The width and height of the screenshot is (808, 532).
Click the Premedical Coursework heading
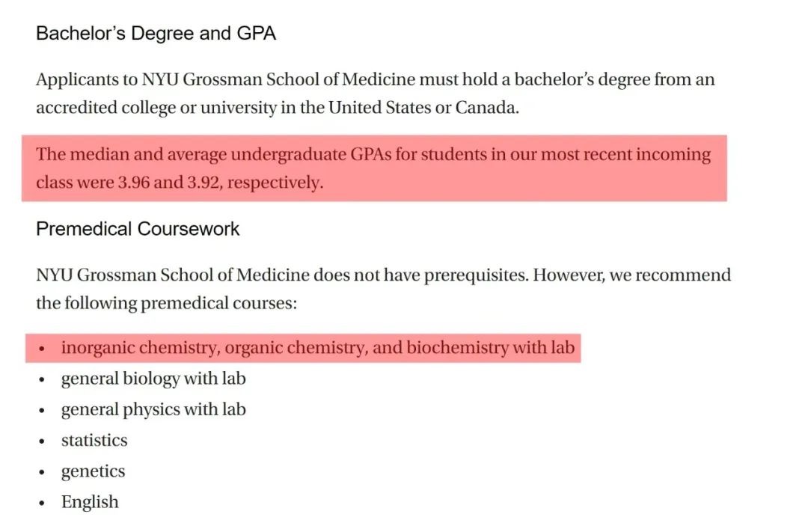(x=138, y=229)
